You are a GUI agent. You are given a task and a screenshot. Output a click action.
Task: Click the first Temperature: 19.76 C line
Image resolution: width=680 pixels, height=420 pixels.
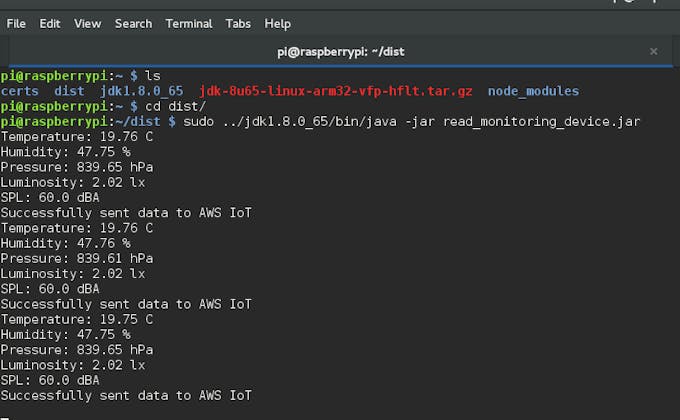pos(77,137)
